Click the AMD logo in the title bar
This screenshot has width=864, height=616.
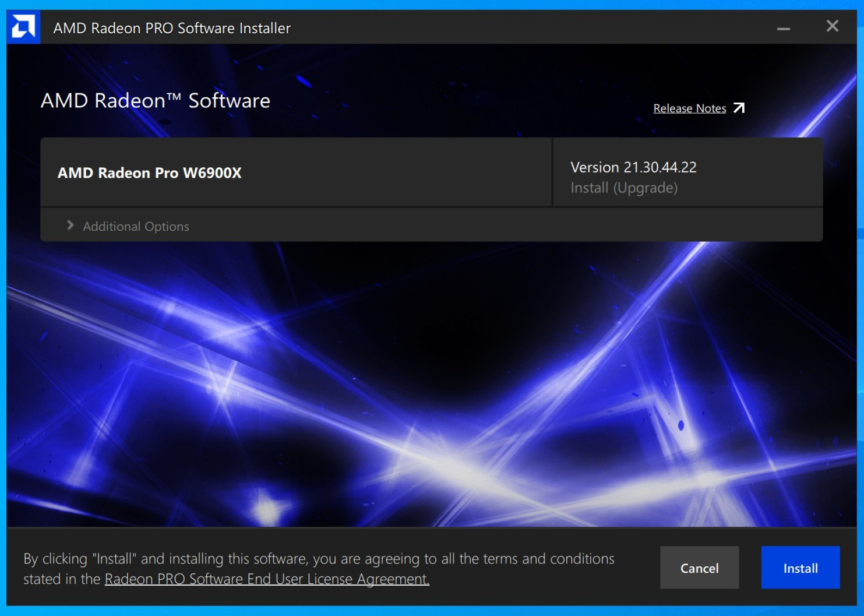tap(23, 26)
